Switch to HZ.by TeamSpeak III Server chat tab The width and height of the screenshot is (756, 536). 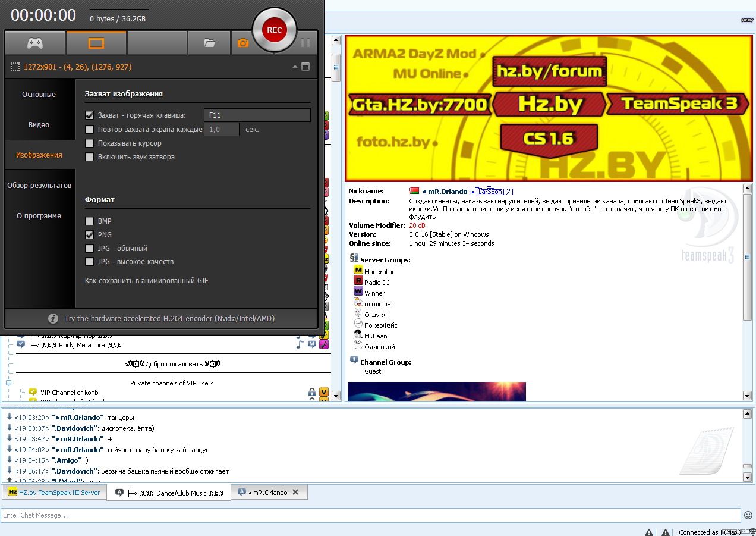click(54, 493)
